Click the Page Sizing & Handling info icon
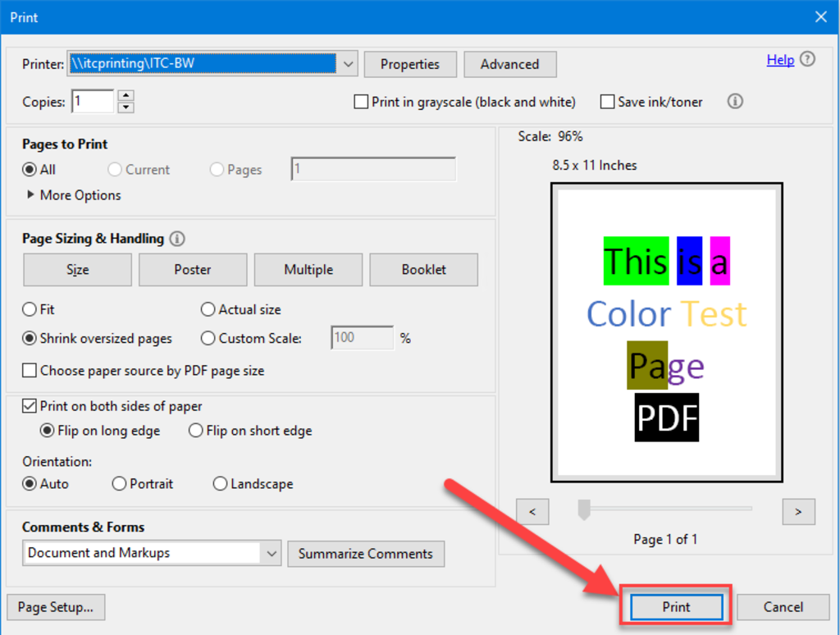Image resolution: width=840 pixels, height=635 pixels. click(177, 238)
